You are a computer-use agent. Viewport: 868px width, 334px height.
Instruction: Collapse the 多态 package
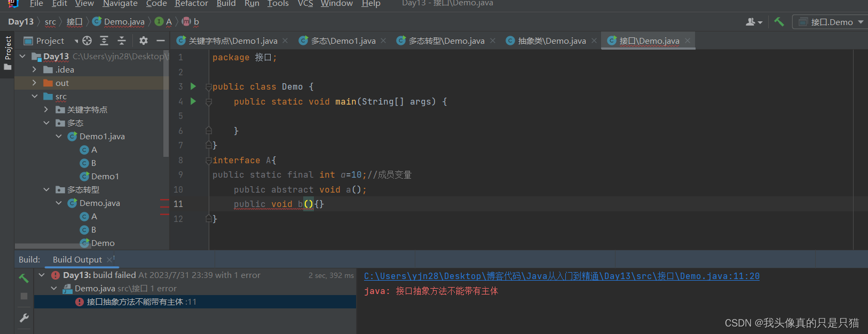46,123
